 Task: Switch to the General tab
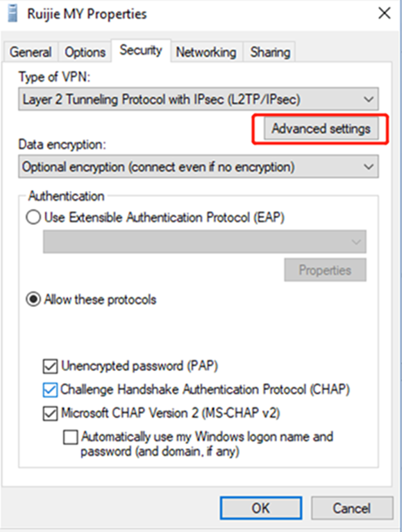coord(31,52)
